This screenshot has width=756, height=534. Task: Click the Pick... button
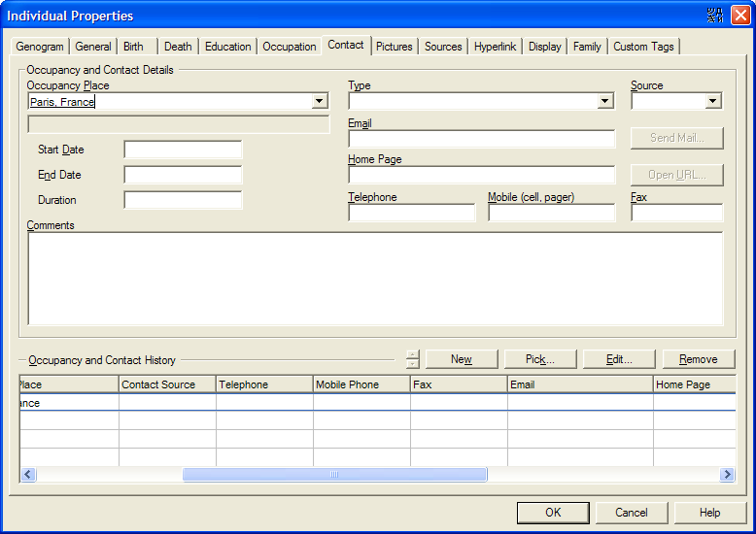[540, 359]
